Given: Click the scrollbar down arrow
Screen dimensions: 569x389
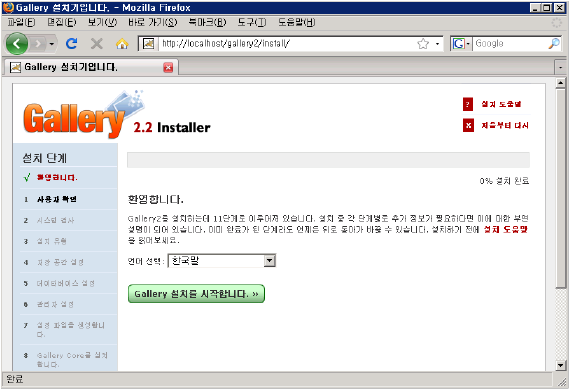Looking at the screenshot, I should [561, 365].
